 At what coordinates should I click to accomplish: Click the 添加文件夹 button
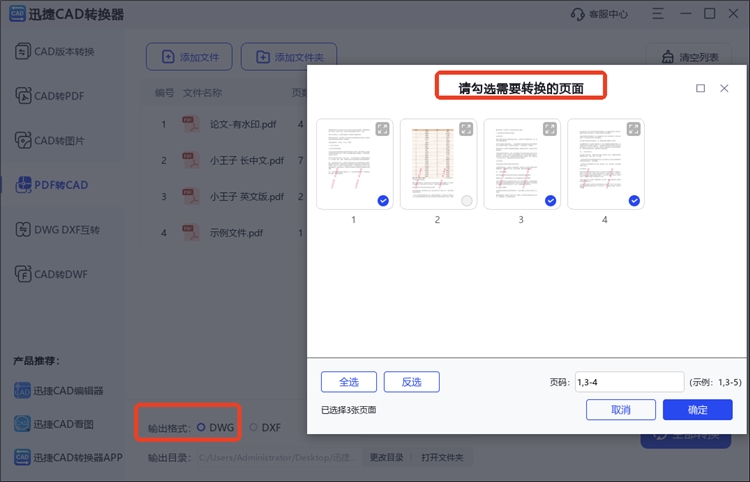point(289,57)
